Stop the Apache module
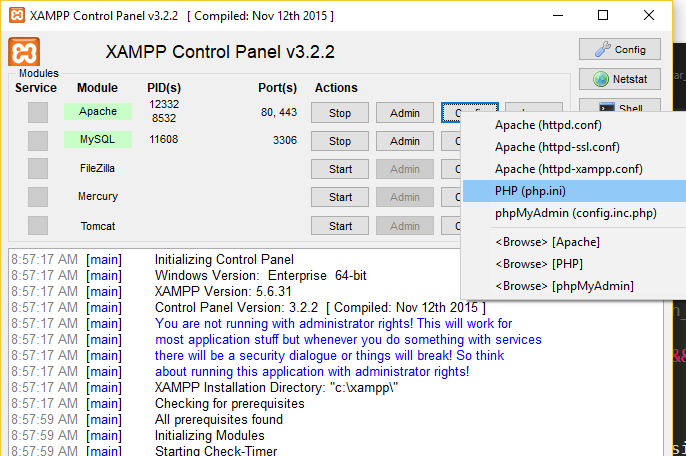Viewport: 686px width, 456px height. pyautogui.click(x=340, y=113)
